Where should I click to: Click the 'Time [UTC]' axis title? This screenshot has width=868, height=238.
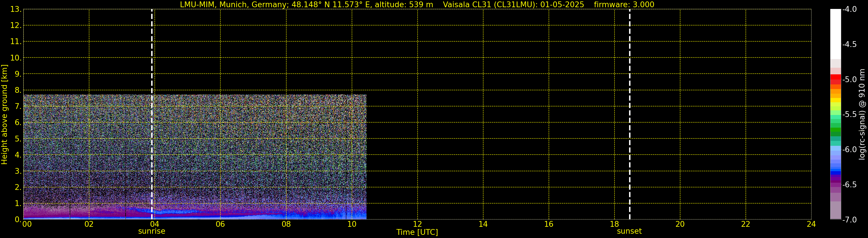[417, 232]
